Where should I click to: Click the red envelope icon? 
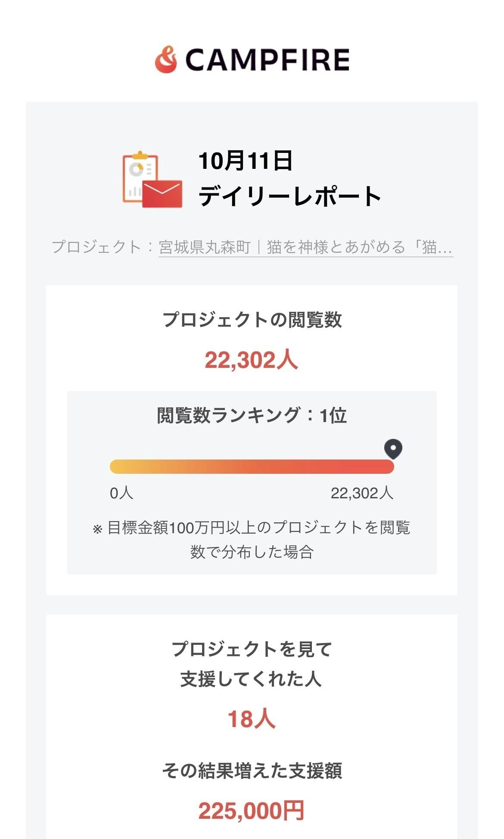tap(162, 193)
